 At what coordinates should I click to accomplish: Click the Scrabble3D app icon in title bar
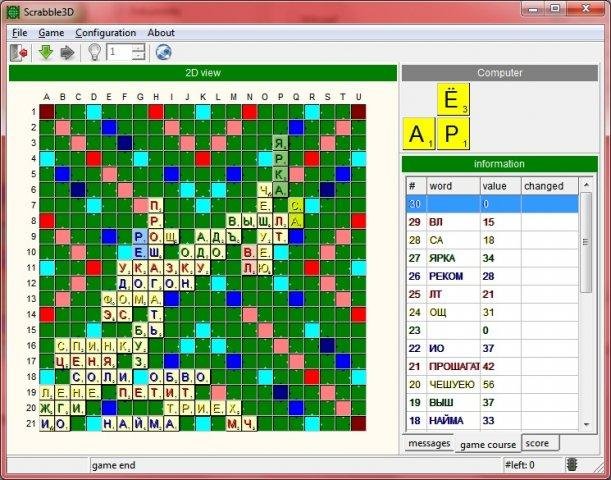13,12
